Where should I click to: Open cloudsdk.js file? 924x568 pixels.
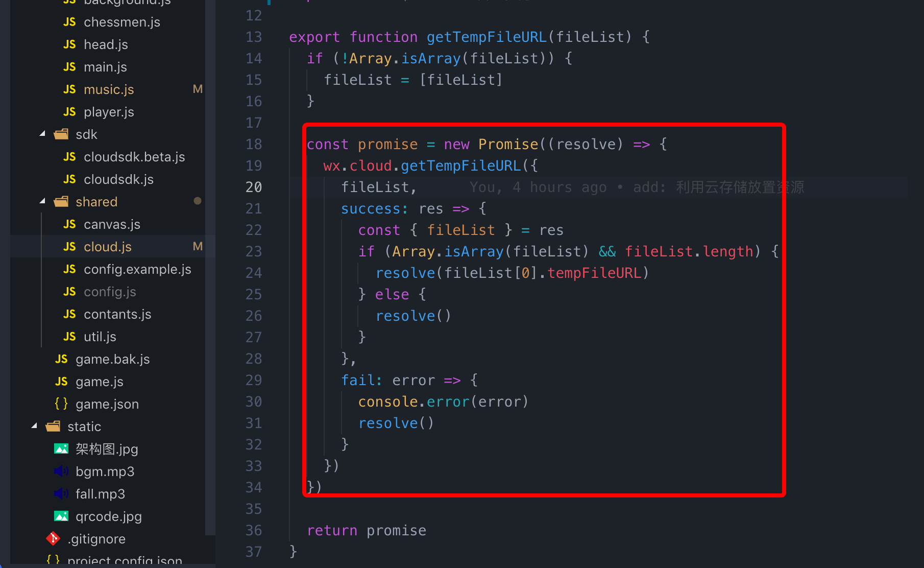coord(118,179)
